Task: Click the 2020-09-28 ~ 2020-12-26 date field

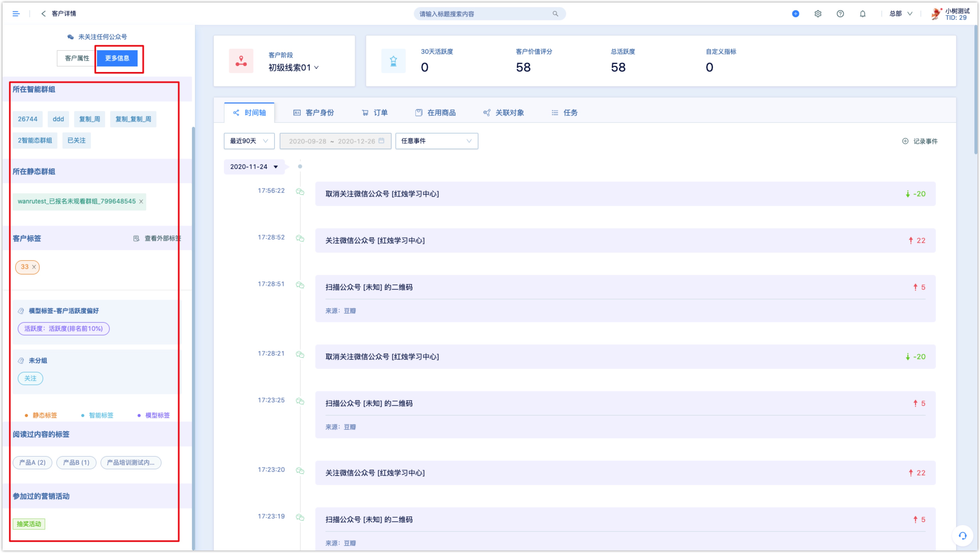Action: (336, 141)
